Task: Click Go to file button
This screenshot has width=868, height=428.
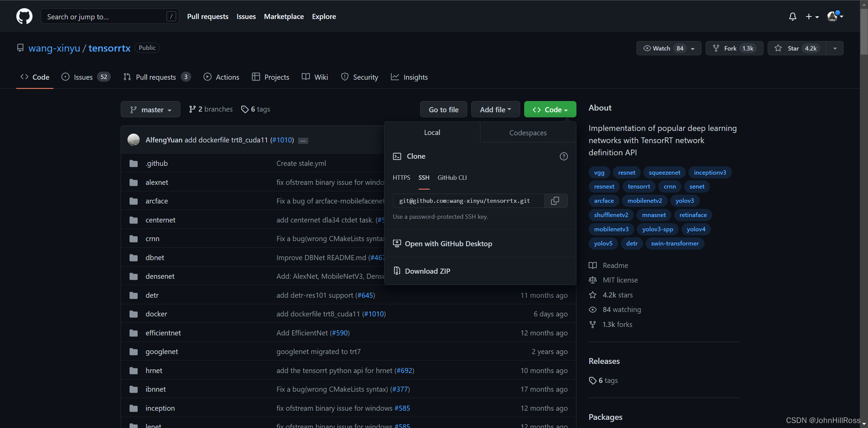Action: point(443,109)
